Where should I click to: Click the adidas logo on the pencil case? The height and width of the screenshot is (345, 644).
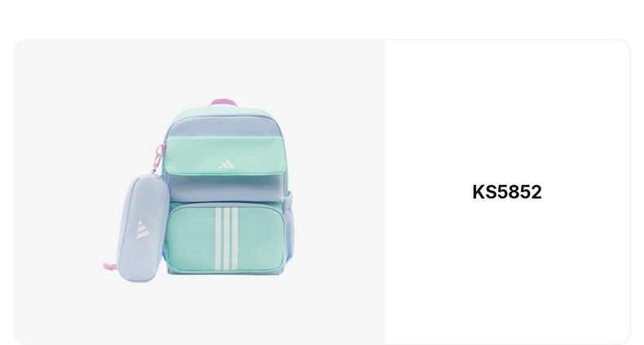pos(142,229)
